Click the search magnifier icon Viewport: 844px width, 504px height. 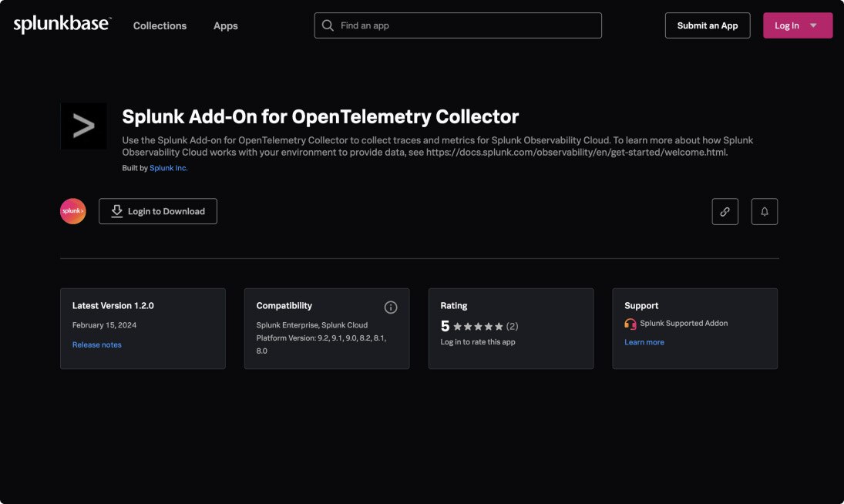[328, 25]
